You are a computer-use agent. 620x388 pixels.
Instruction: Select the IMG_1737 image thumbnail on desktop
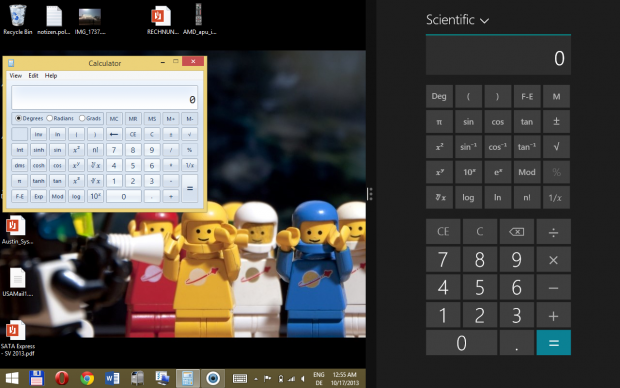click(90, 21)
